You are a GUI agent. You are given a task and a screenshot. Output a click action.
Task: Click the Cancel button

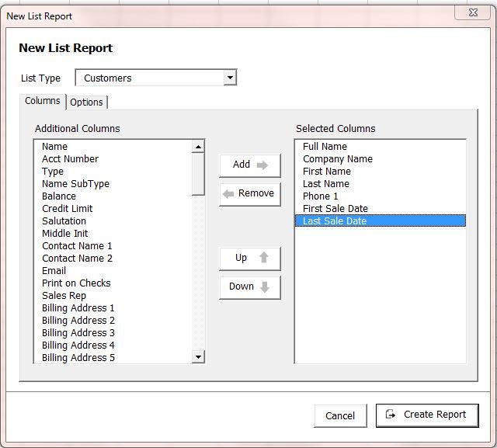click(x=340, y=415)
